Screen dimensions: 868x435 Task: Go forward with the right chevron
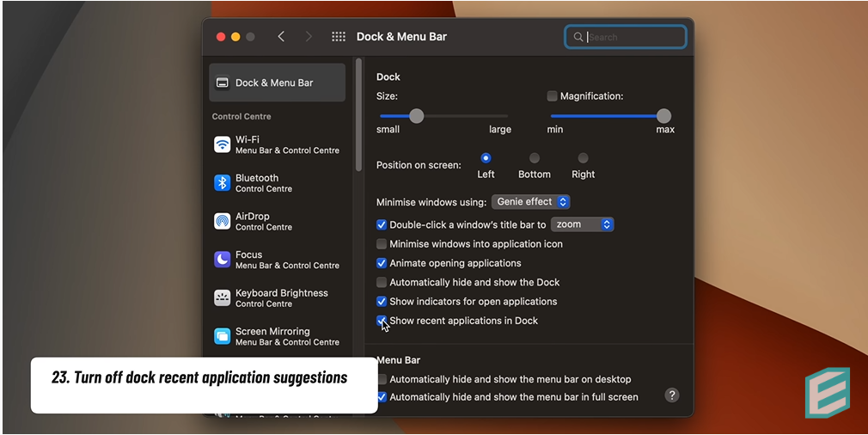tap(309, 36)
